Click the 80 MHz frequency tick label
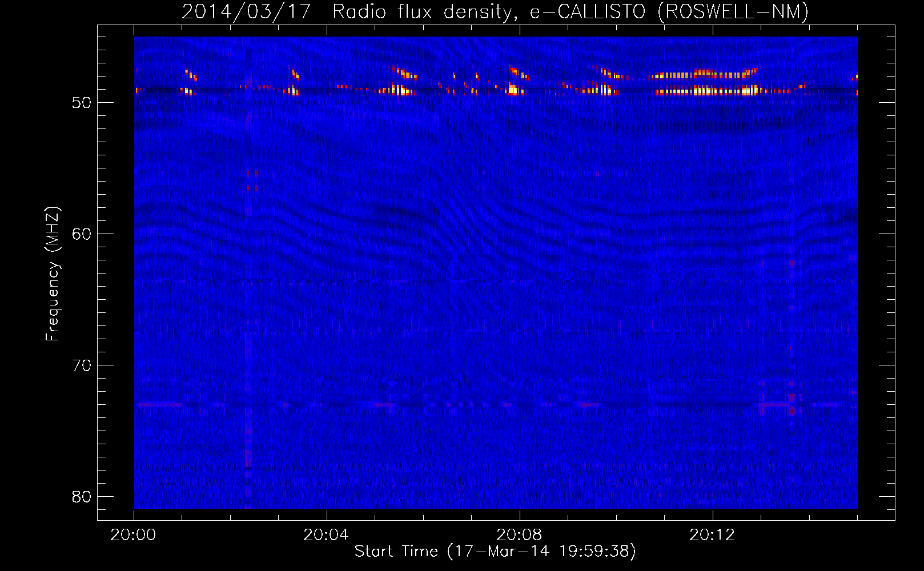This screenshot has width=924, height=571. point(82,497)
